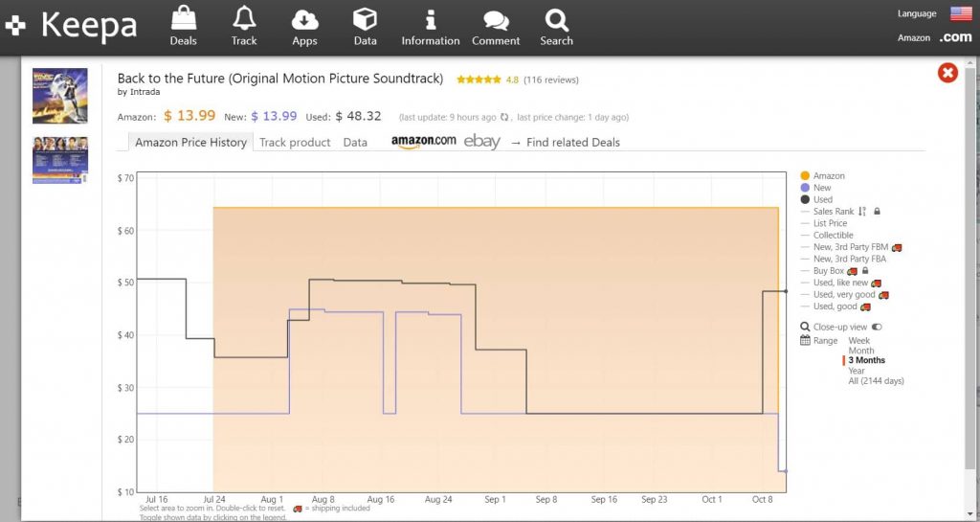Open the ebay logo link
Screen dimensions: 980x522
click(x=482, y=142)
